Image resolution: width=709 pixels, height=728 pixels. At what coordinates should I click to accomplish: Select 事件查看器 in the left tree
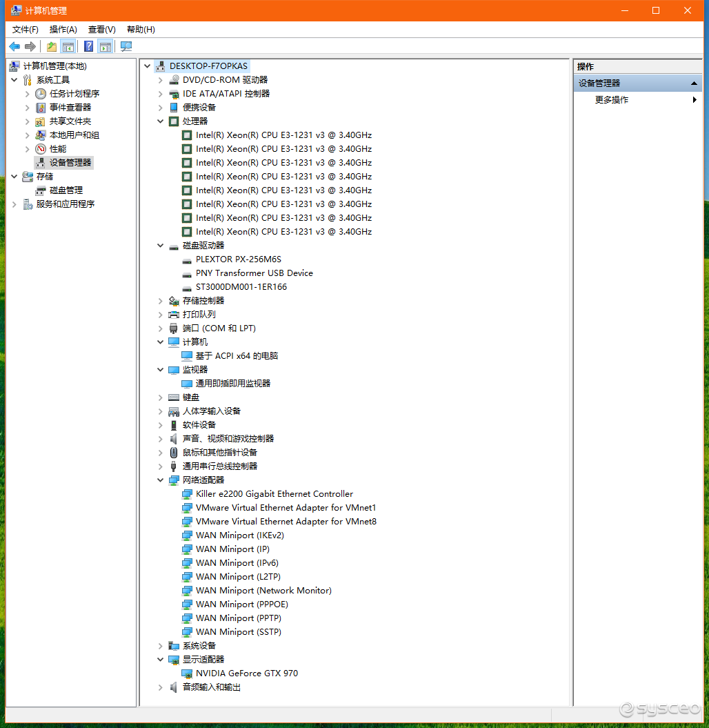(70, 107)
